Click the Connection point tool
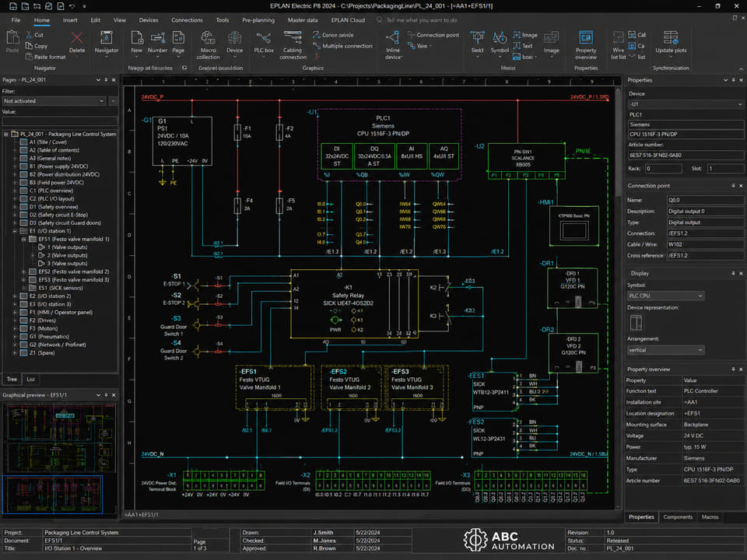Viewport: 747px width, 560px height. [x=433, y=35]
